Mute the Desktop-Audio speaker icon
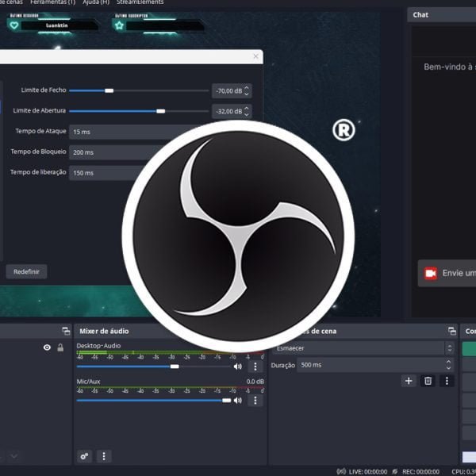Screen dimensions: 476x476 click(237, 367)
